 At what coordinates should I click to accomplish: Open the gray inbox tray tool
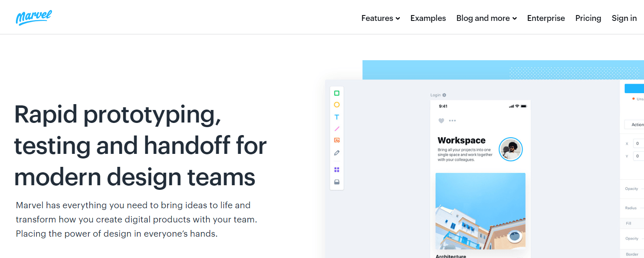tap(337, 182)
